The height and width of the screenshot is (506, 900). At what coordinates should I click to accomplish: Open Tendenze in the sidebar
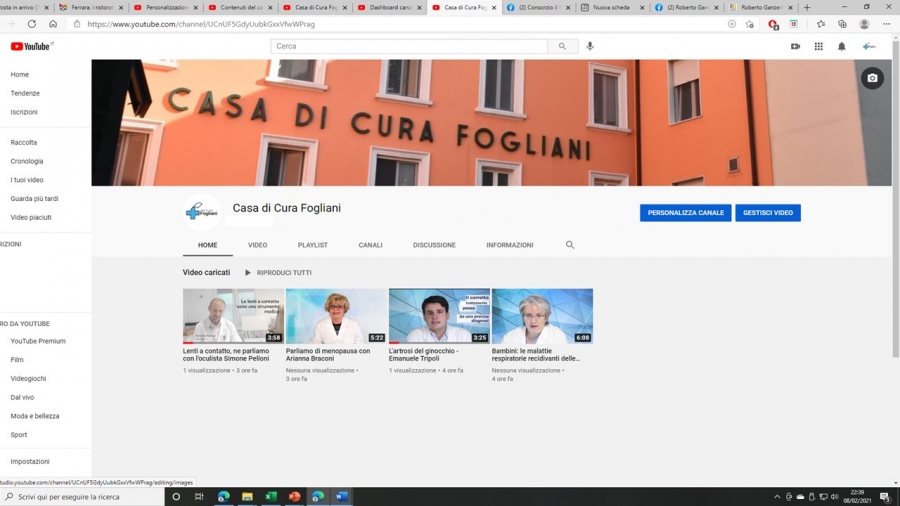click(x=25, y=93)
